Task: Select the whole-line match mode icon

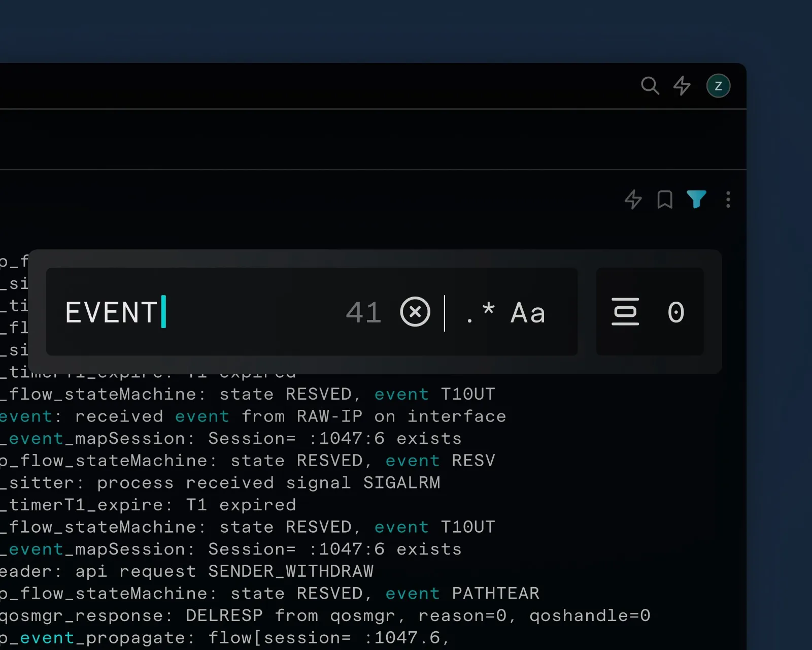Action: coord(626,312)
